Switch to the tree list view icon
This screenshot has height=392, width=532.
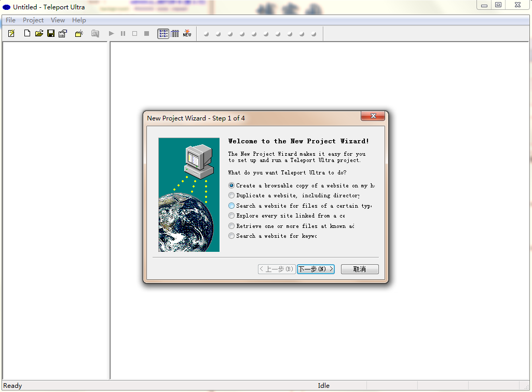point(163,34)
